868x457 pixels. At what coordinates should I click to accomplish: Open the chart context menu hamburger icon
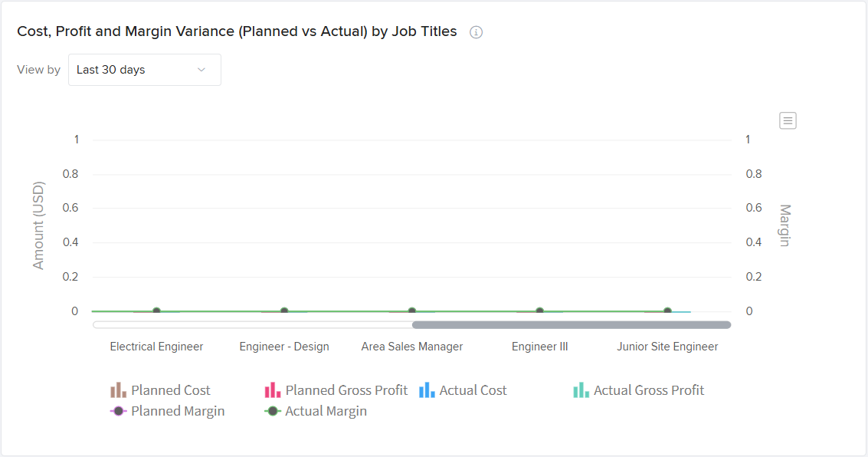[788, 120]
